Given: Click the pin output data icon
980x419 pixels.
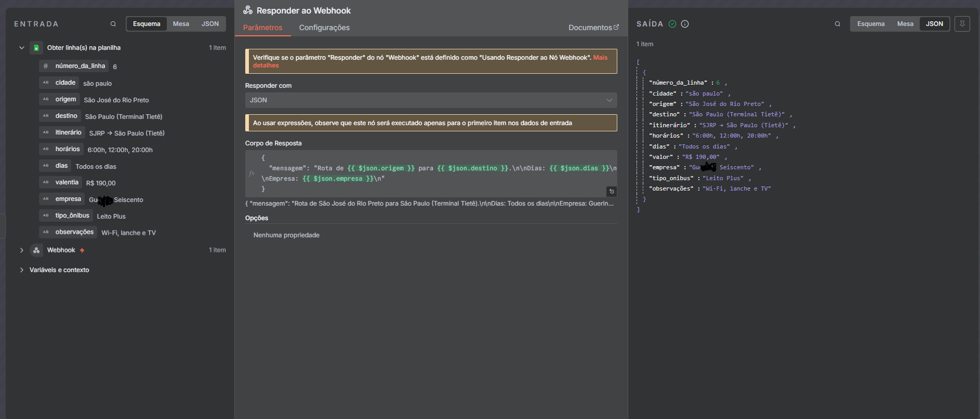Looking at the screenshot, I should pos(962,24).
